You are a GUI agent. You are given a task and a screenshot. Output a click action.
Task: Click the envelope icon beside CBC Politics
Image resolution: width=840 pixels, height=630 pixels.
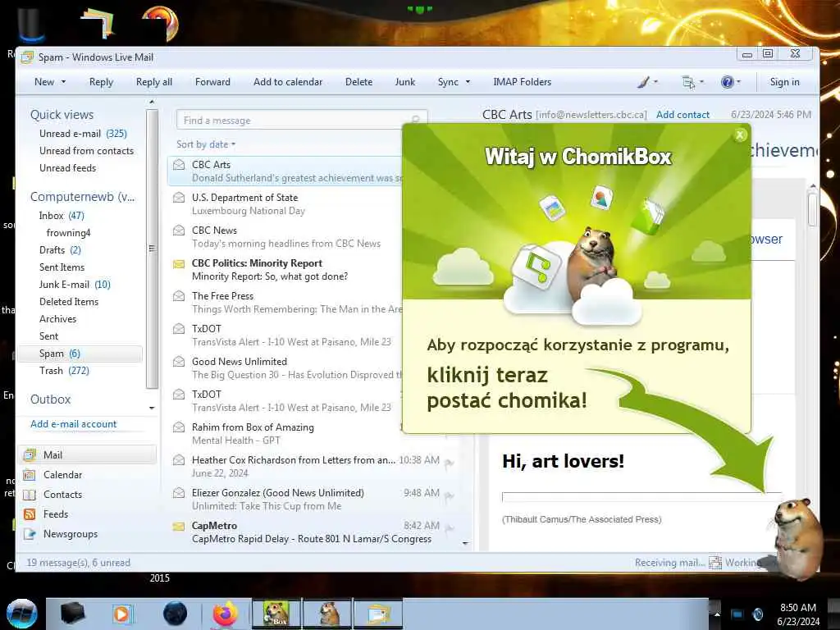point(179,263)
